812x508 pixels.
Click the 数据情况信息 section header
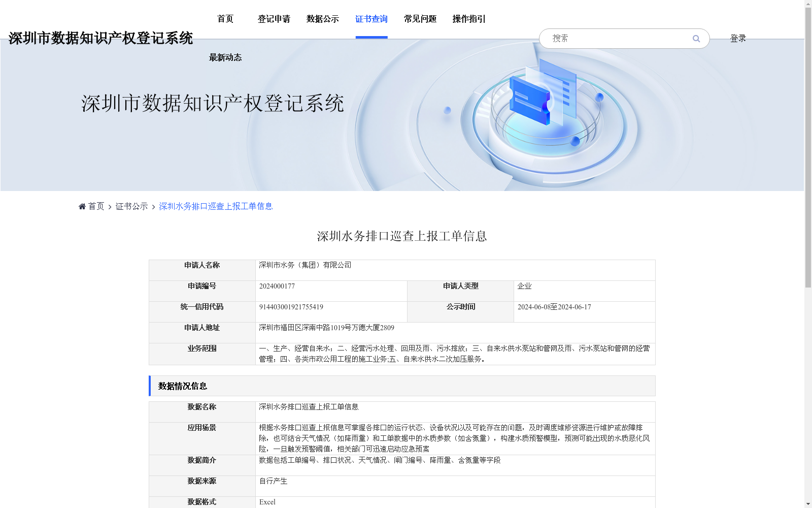(402, 386)
